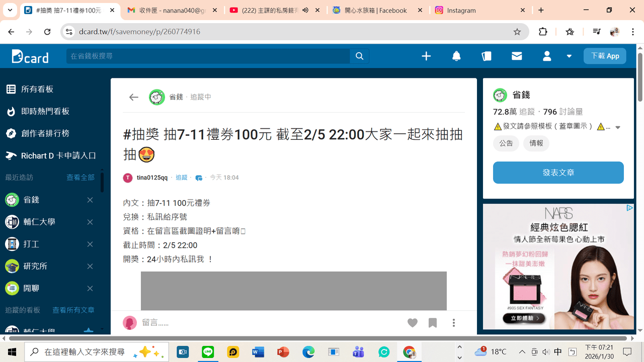Open the three-dot post options menu

coord(454,323)
